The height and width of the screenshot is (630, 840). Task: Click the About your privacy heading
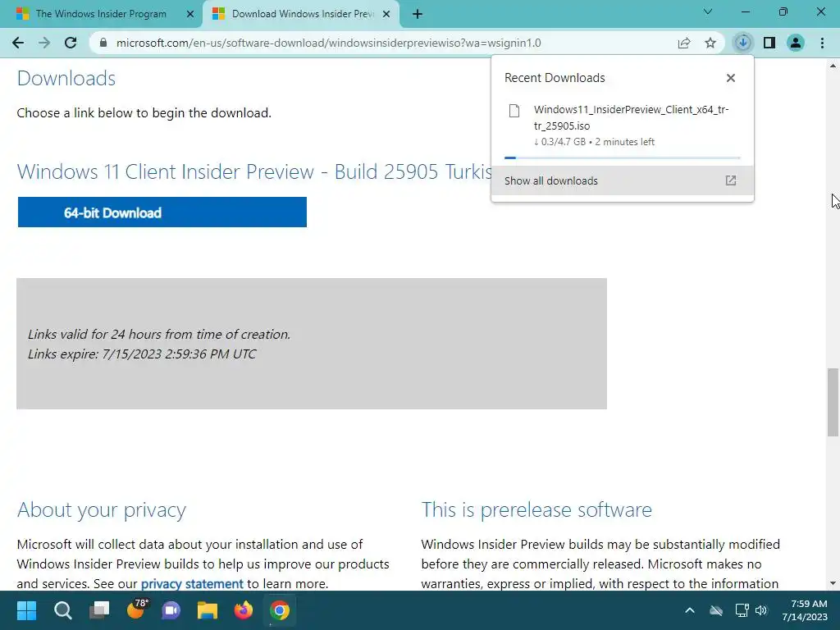coord(102,510)
